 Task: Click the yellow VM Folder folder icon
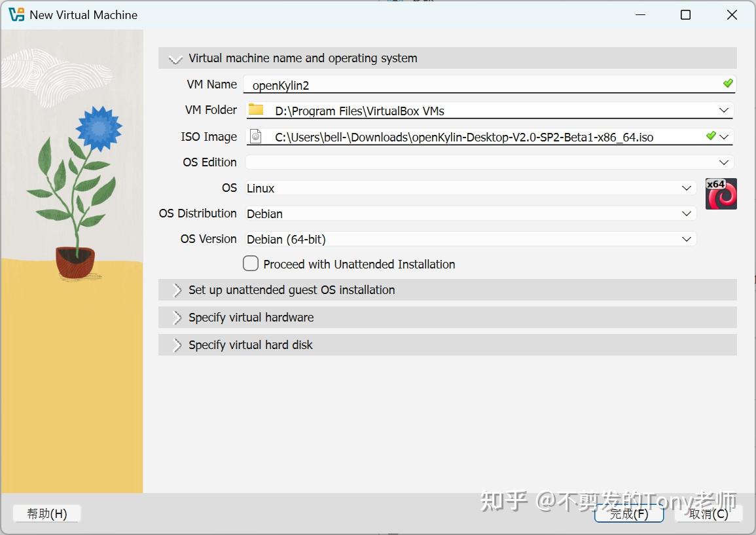click(256, 110)
